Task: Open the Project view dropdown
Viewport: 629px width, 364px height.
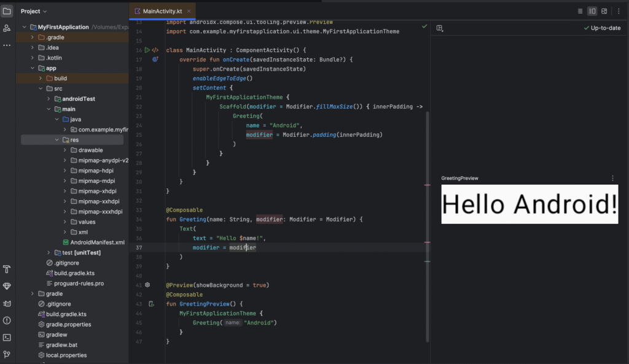Action: point(34,11)
